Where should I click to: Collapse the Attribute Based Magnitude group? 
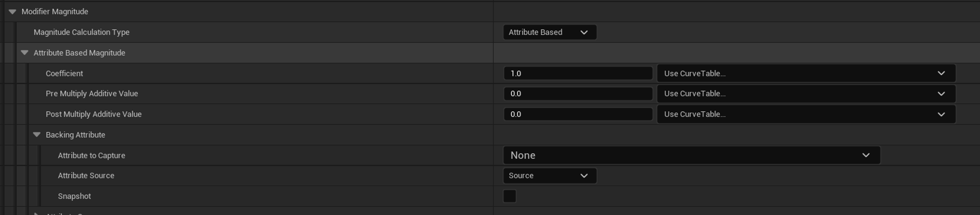24,53
